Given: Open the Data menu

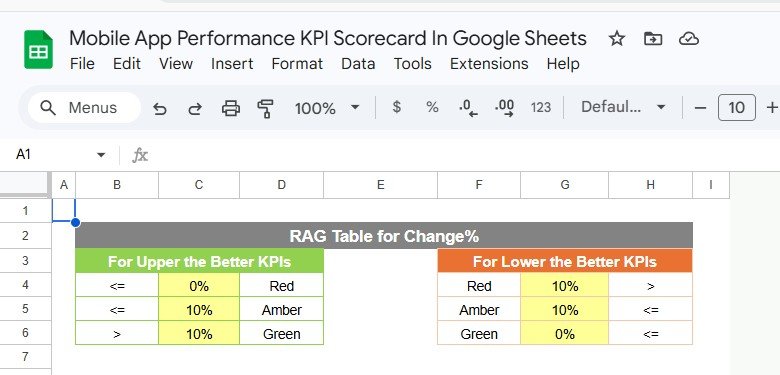Looking at the screenshot, I should [358, 64].
